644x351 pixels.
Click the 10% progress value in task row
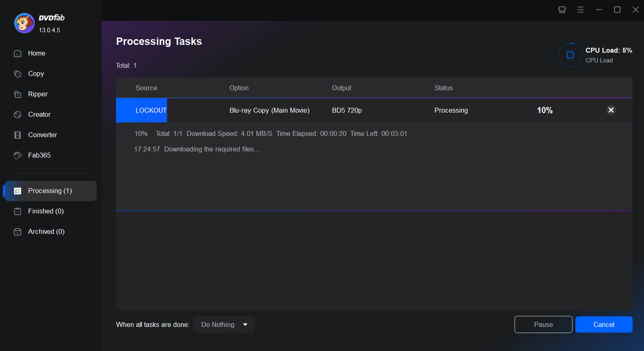[x=545, y=111]
